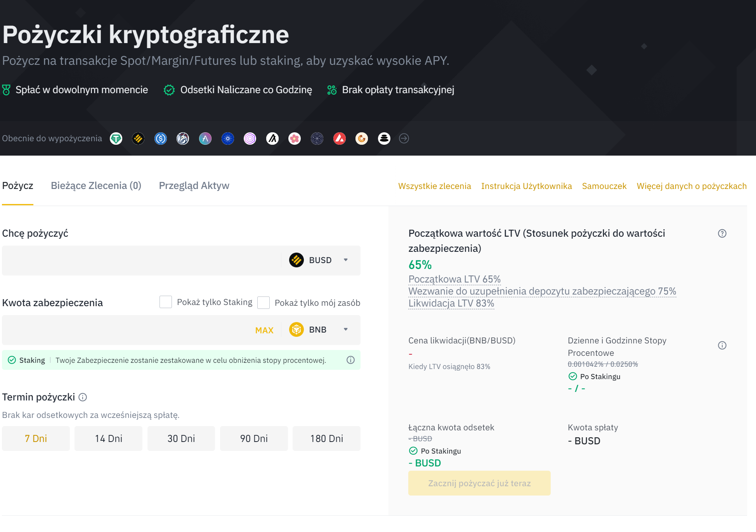Select the 7 Dni loan term
The width and height of the screenshot is (756, 532).
pos(36,438)
